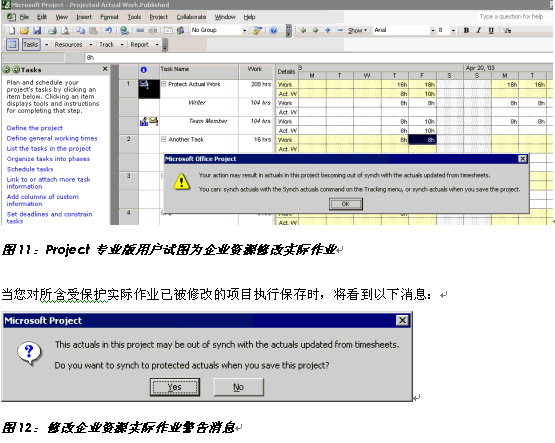Click the Insert Hyperlink globe icon
The image size is (555, 443).
pyautogui.click(x=124, y=30)
